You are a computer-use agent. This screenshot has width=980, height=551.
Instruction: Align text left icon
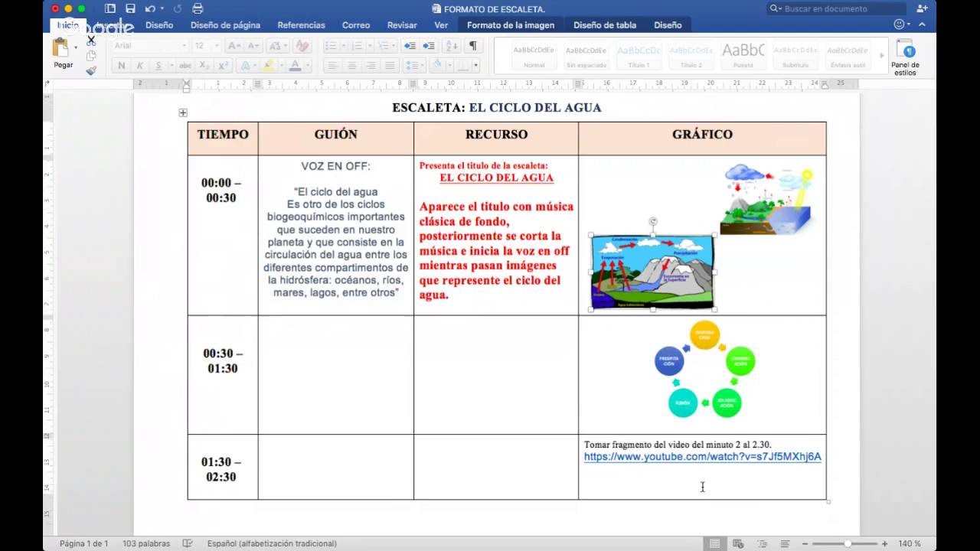click(333, 66)
